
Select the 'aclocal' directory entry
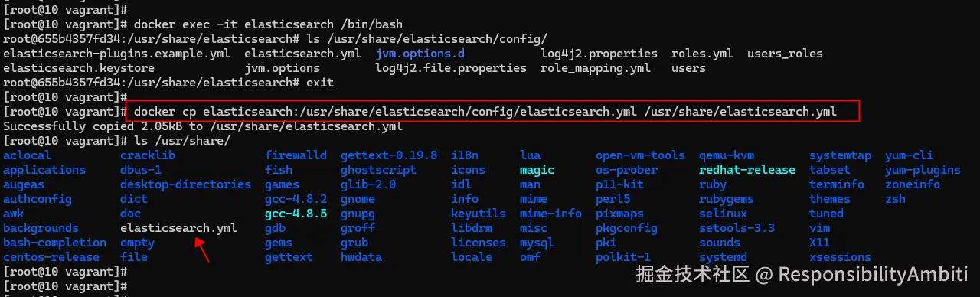tap(27, 155)
